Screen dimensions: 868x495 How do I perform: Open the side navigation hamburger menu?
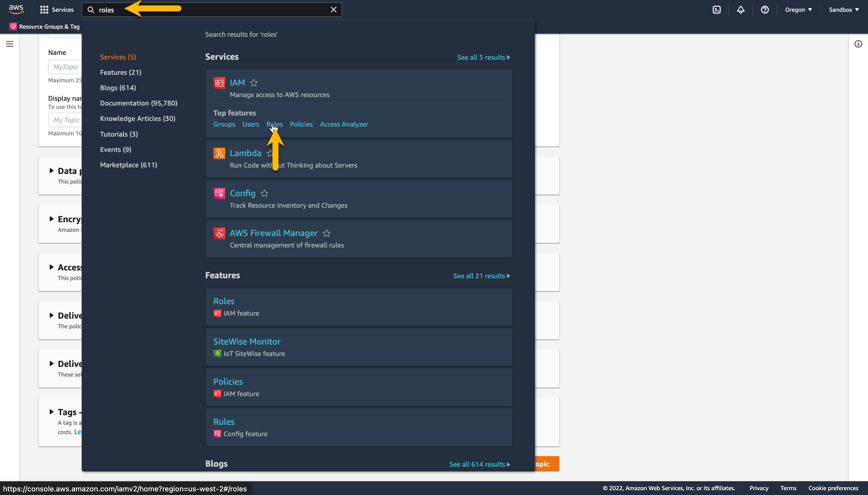10,44
